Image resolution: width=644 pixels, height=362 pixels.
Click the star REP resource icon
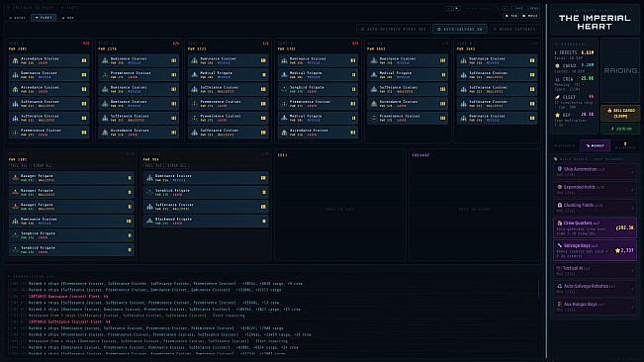pos(557,115)
